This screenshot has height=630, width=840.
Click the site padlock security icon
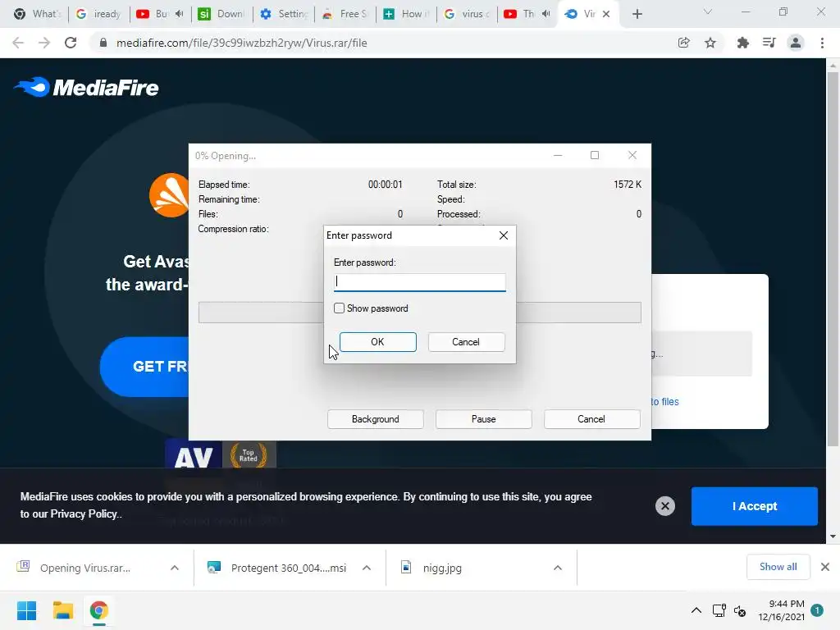103,43
